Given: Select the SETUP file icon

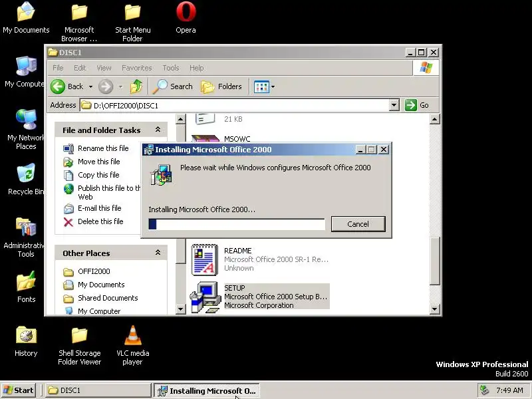Looking at the screenshot, I should coord(205,297).
